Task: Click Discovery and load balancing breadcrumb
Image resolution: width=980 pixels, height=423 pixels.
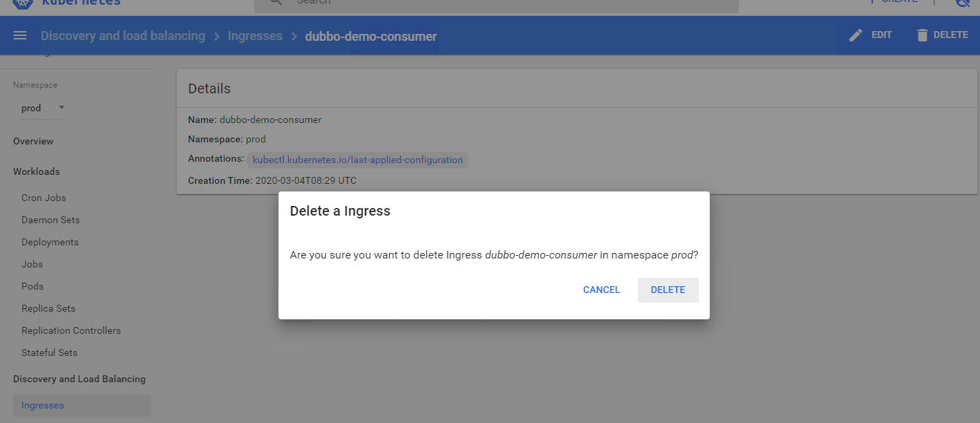Action: coord(123,36)
